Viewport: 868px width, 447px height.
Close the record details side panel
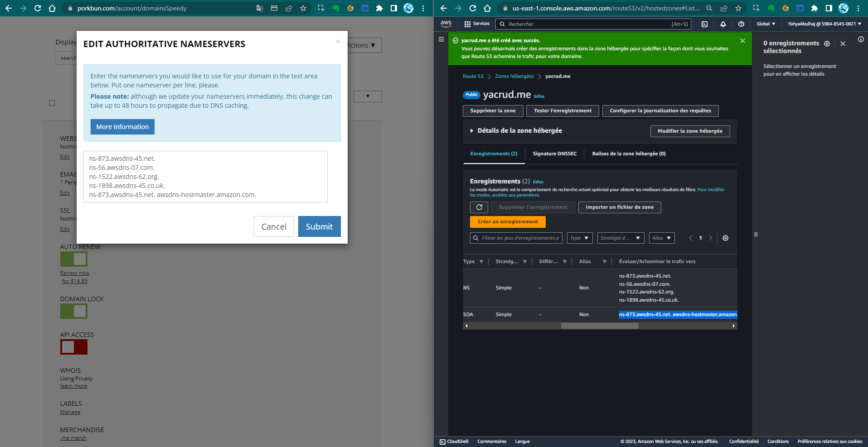843,44
